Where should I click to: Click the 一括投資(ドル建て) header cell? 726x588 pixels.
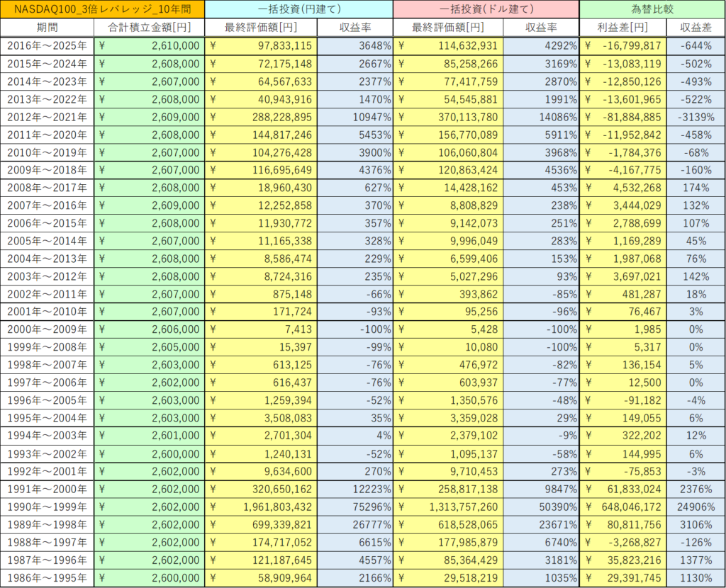point(486,9)
